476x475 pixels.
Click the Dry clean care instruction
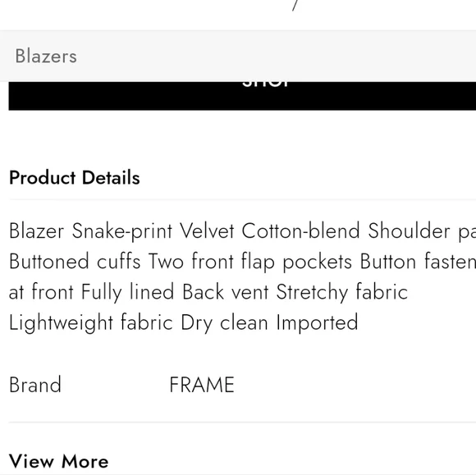[x=224, y=322]
